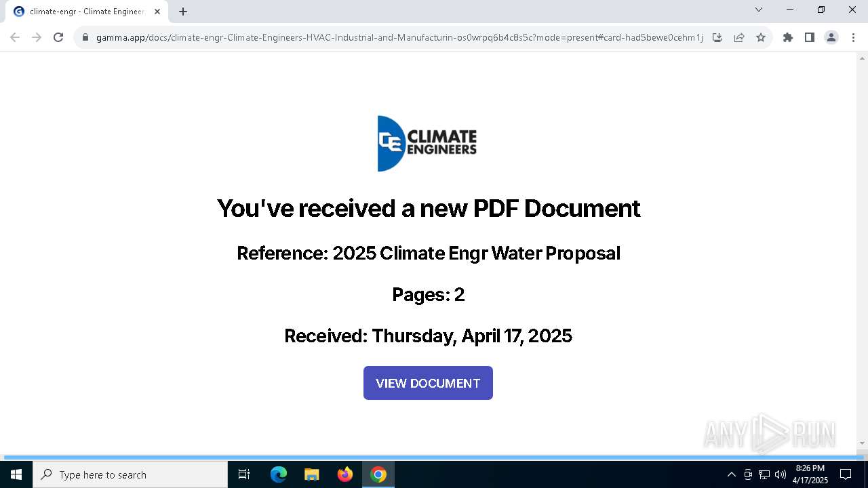Click the address bar URL field

(x=400, y=37)
